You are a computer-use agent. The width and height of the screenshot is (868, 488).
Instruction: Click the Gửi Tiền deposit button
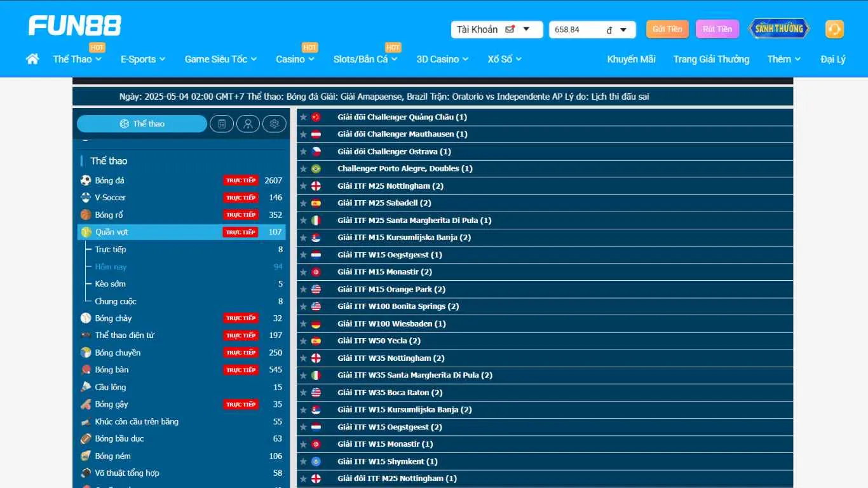point(667,29)
